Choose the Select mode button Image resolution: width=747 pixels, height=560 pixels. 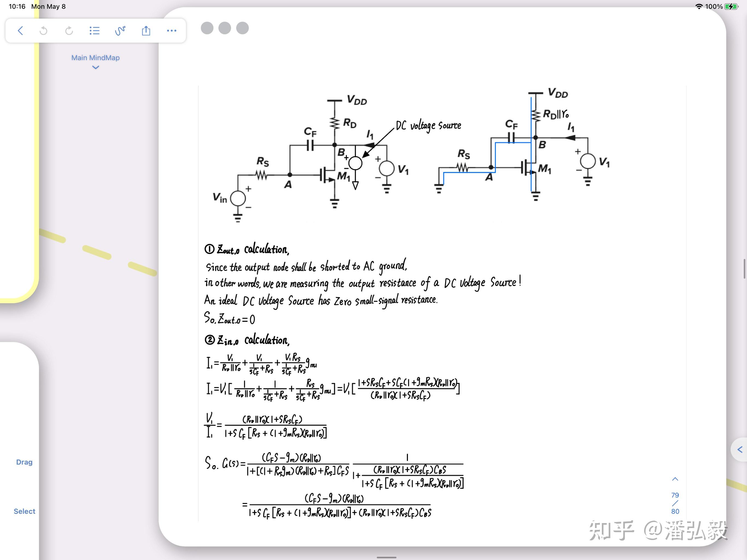24,511
